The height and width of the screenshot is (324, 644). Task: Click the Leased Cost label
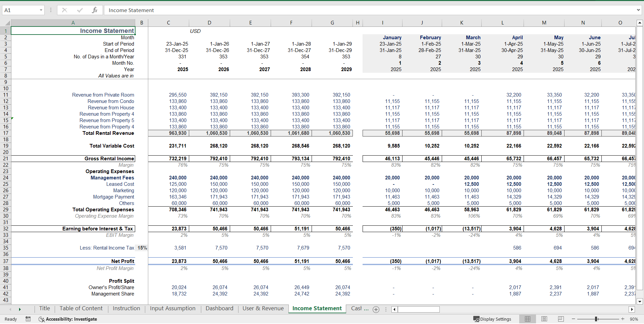[120, 184]
